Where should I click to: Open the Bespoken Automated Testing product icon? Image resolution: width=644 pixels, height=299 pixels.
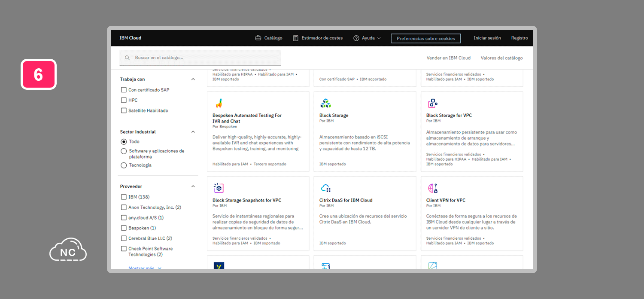[219, 104]
